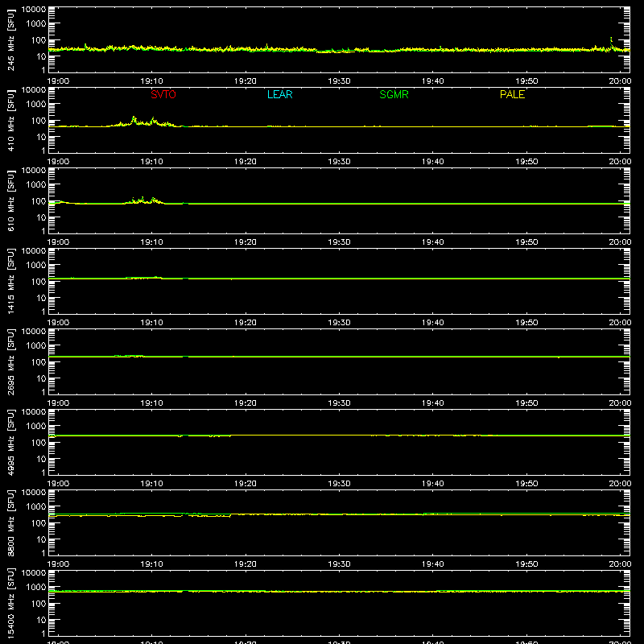
Task: Select the 8800 MHz [SFU] axis title
Action: click(10, 522)
